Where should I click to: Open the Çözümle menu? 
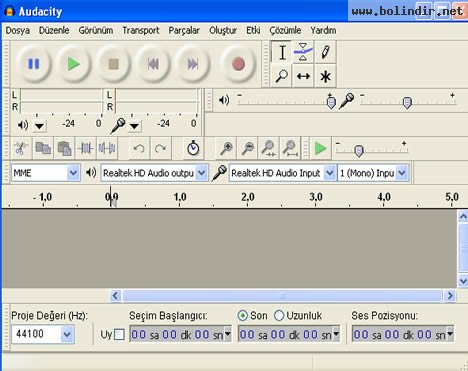coord(285,30)
